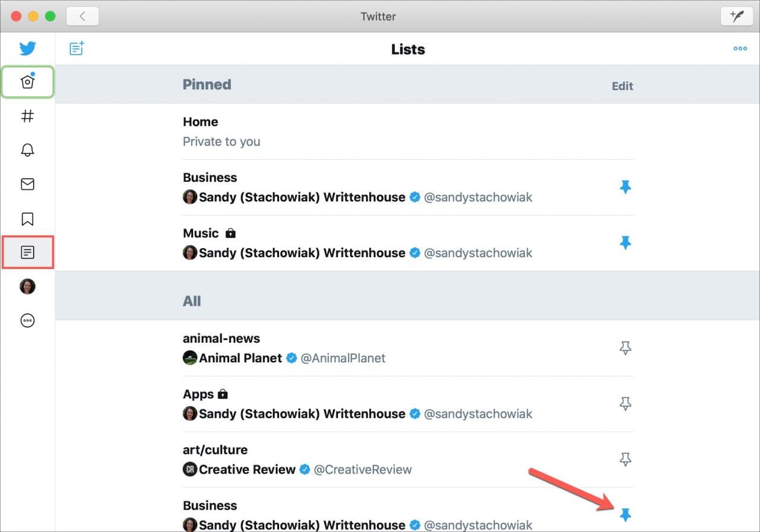Select the Lists icon in sidebar
The image size is (760, 532).
[x=27, y=252]
